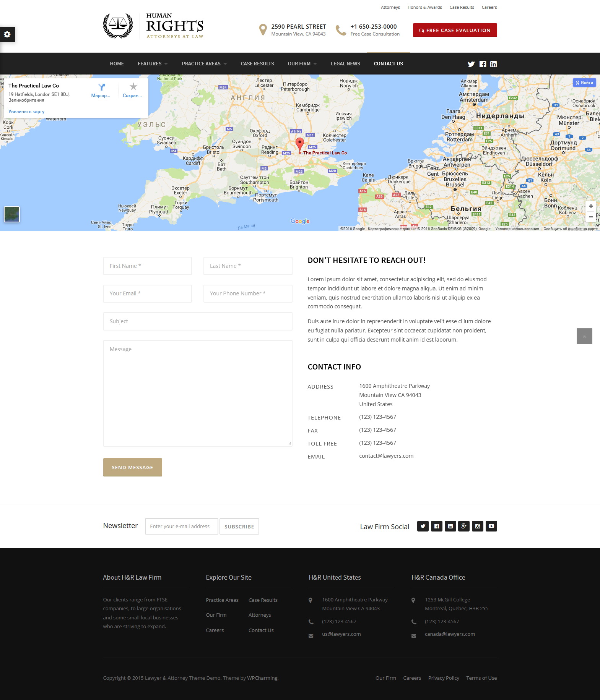The image size is (600, 700).
Task: Open LinkedIn from the navigation bar
Action: click(x=494, y=64)
